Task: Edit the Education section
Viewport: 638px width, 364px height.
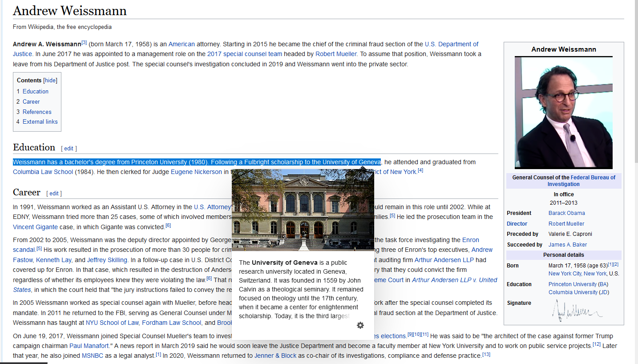Action: (69, 149)
